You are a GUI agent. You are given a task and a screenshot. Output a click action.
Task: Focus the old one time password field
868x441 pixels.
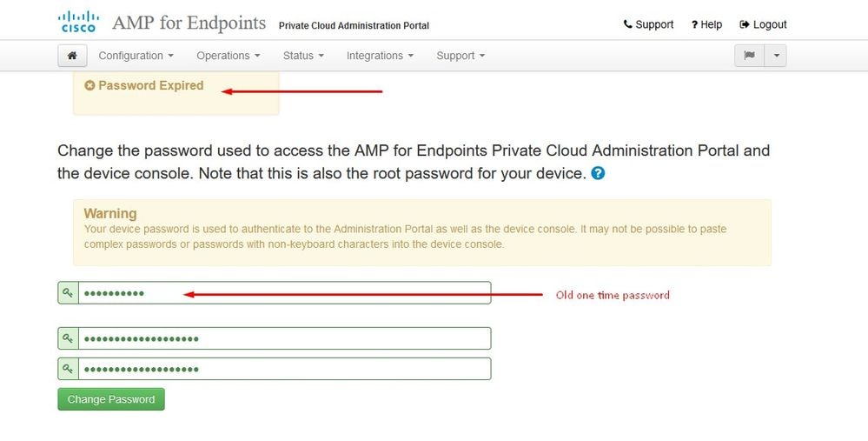point(284,292)
